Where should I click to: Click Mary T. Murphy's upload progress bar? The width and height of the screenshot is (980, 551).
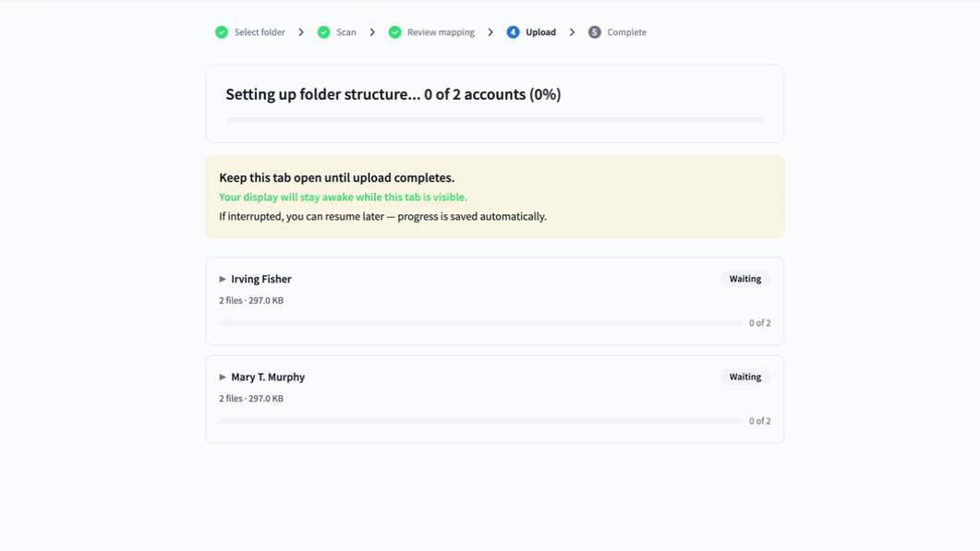tap(481, 421)
